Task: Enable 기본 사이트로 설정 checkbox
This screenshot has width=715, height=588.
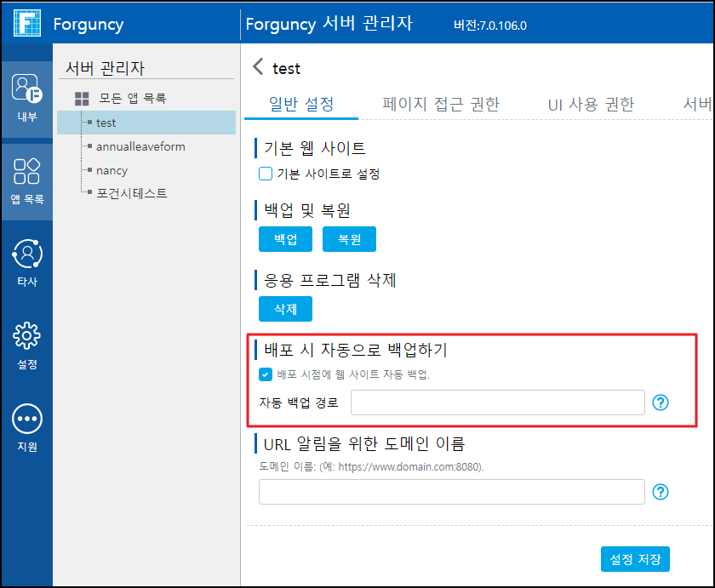Action: 265,174
